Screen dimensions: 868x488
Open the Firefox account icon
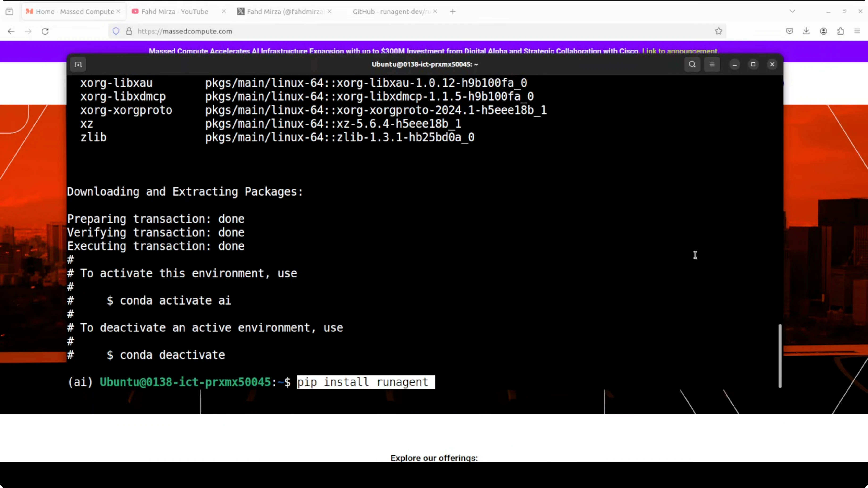pyautogui.click(x=823, y=31)
